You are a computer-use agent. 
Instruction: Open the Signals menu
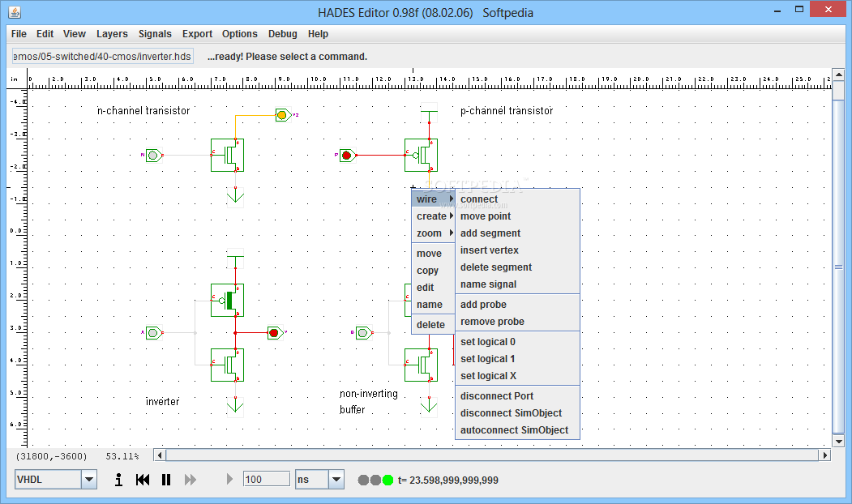(x=155, y=34)
